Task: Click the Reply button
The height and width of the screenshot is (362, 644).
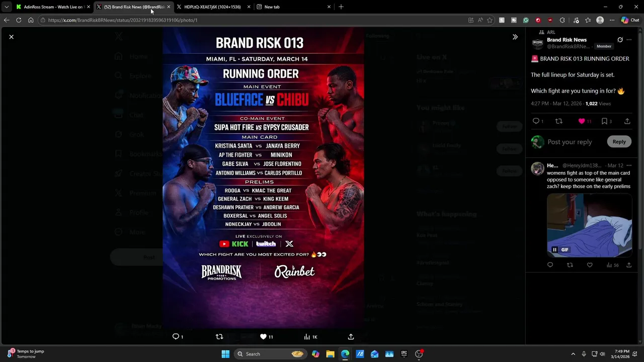Action: tap(619, 142)
